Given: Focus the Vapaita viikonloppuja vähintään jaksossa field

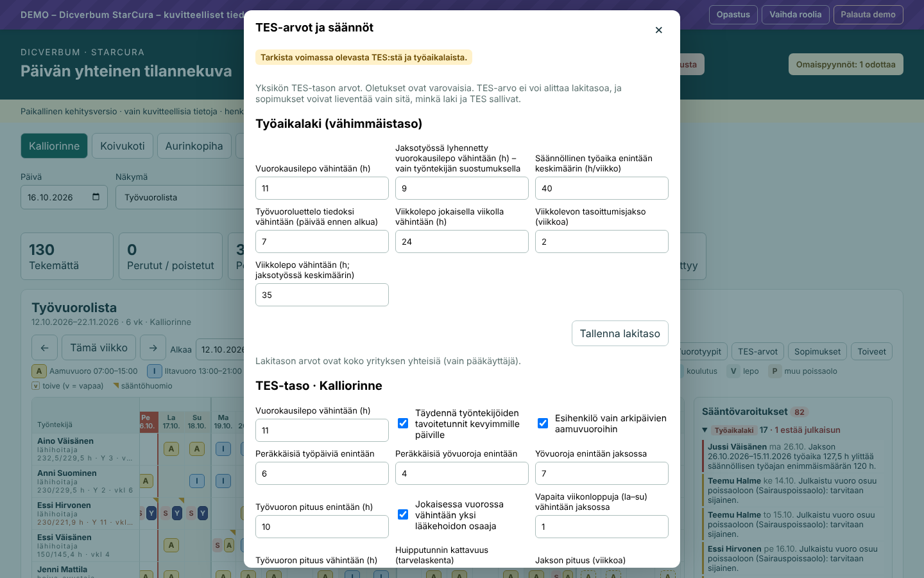Looking at the screenshot, I should (602, 527).
